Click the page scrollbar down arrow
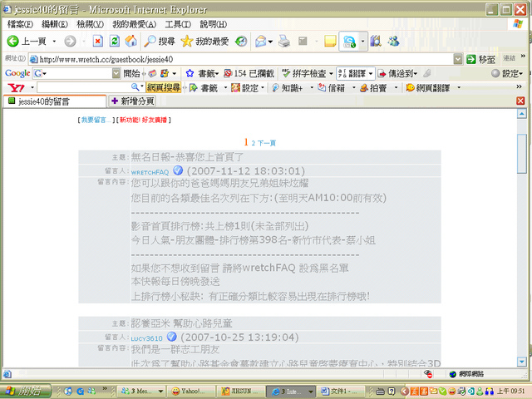Screen dimensions: 532x399 point(522,362)
